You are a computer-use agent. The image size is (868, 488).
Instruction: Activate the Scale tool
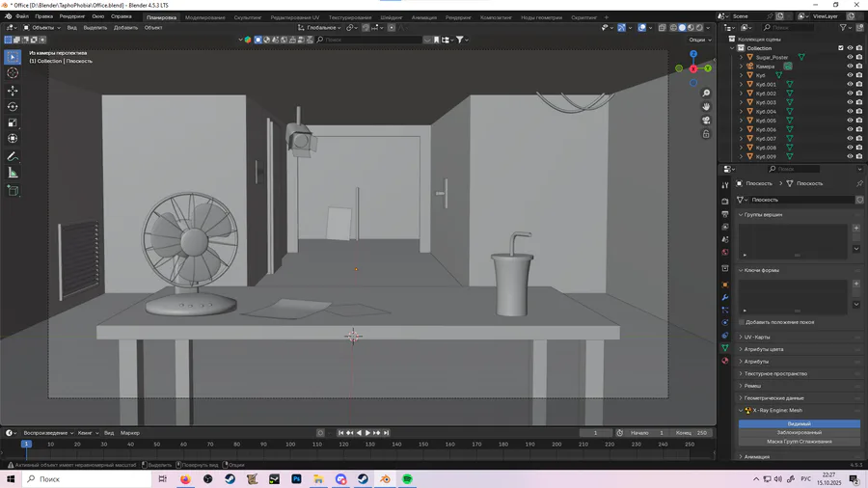coord(13,123)
